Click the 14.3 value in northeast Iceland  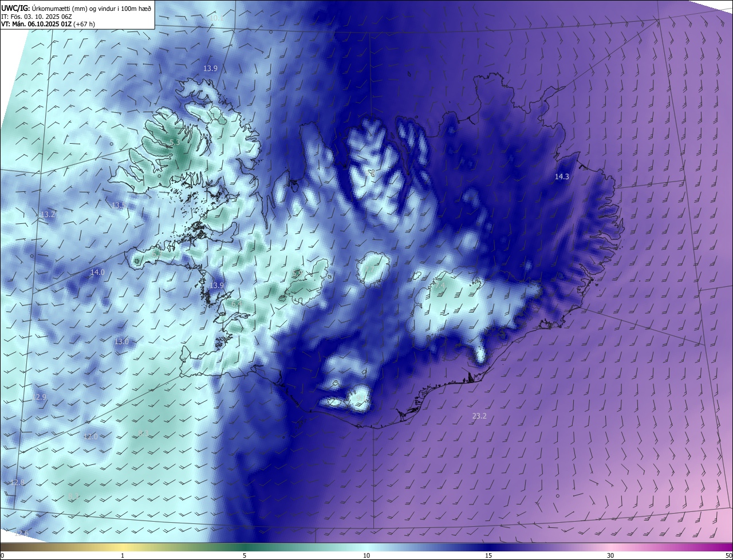pyautogui.click(x=562, y=177)
